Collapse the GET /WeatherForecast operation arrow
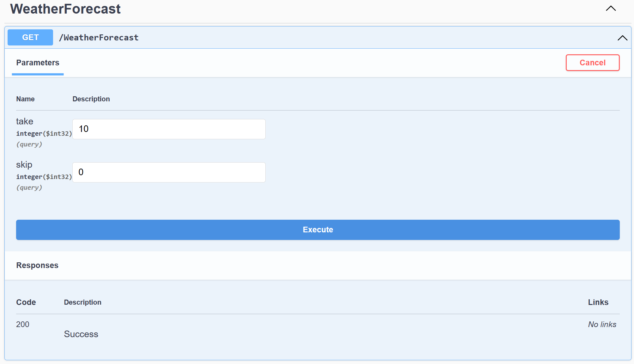Image resolution: width=634 pixels, height=364 pixels. click(x=622, y=38)
